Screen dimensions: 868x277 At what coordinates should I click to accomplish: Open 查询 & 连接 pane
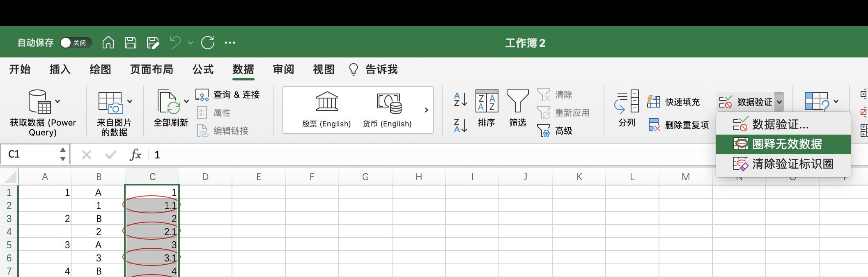[x=228, y=95]
